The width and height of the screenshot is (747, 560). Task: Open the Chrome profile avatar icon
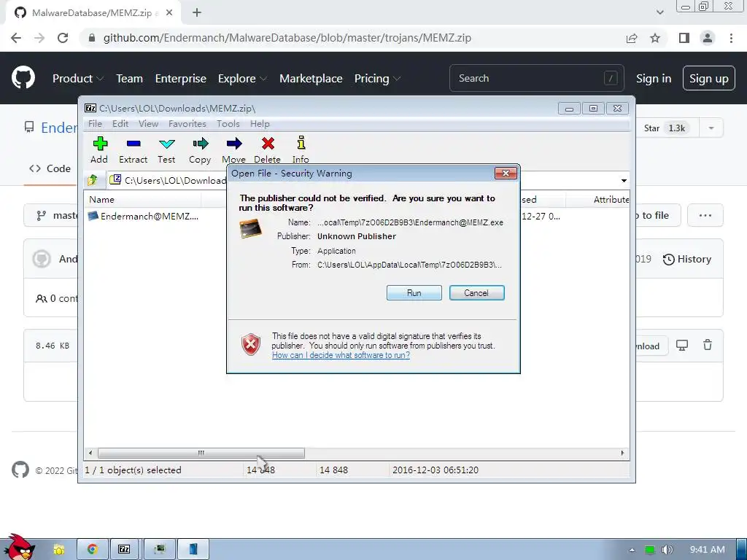[708, 38]
